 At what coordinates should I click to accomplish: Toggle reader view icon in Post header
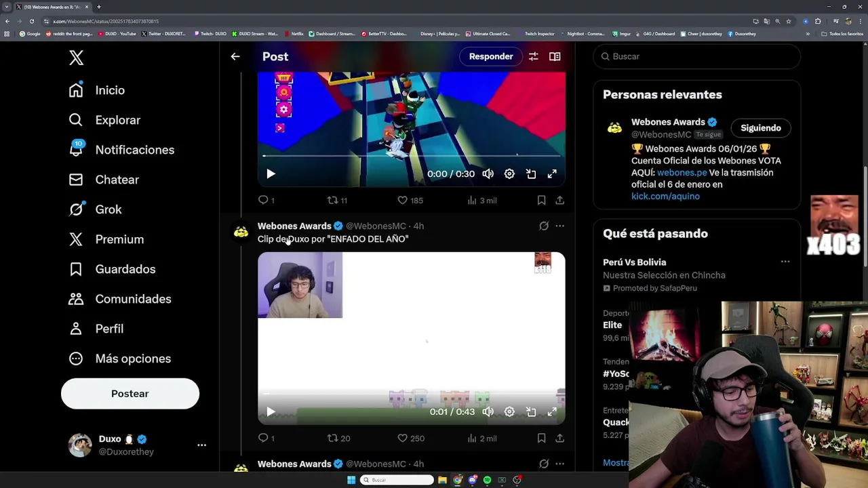pyautogui.click(x=555, y=57)
